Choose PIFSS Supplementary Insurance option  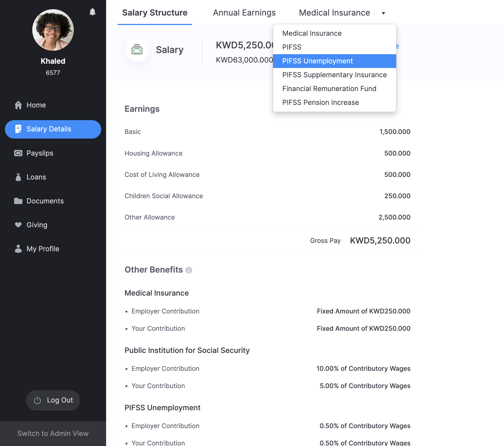click(x=334, y=75)
